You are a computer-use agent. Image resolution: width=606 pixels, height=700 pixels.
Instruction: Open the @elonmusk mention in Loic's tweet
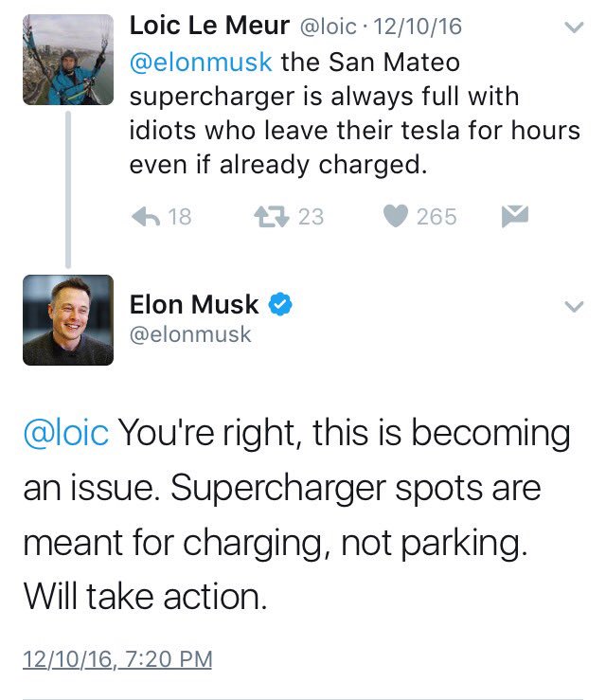pos(201,62)
